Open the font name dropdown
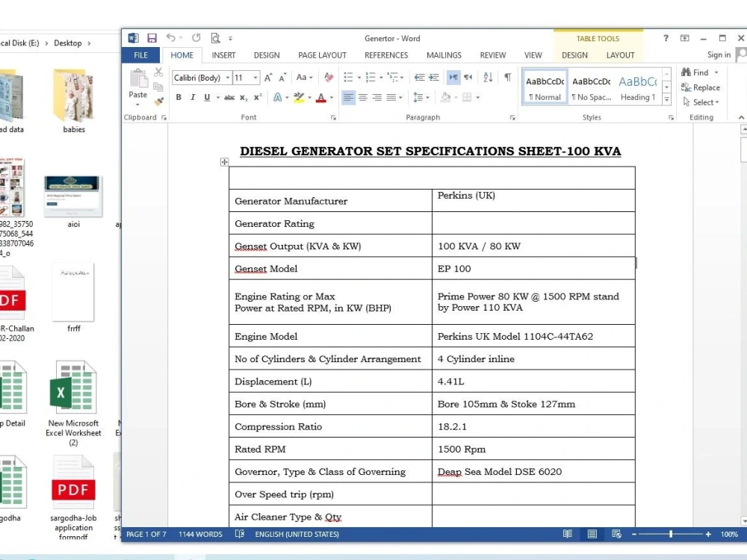 point(228,78)
